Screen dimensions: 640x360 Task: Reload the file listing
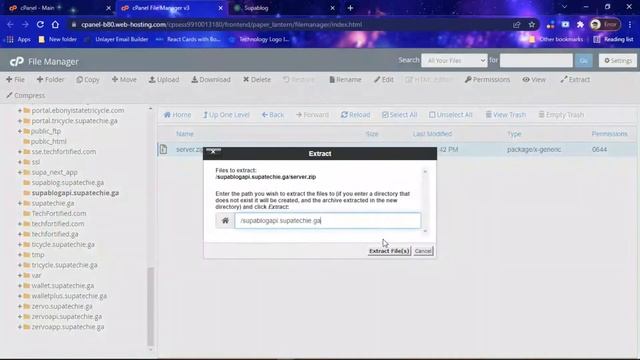point(356,115)
